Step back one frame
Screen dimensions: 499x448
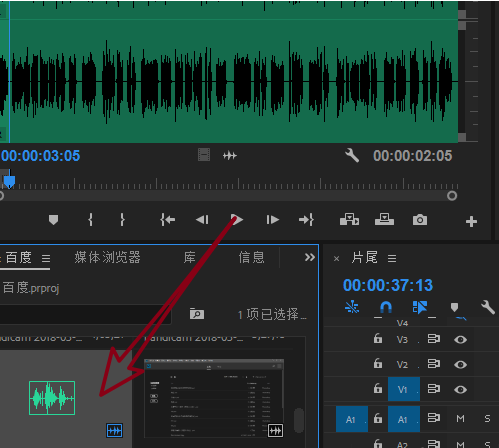(202, 220)
